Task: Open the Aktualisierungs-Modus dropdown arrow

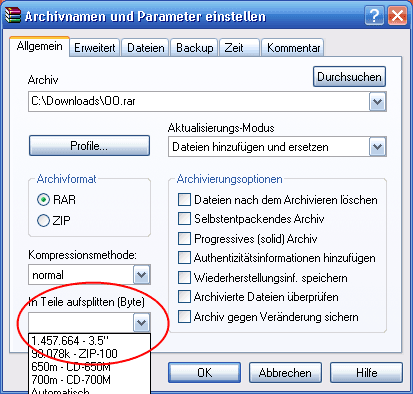Action: (377, 147)
